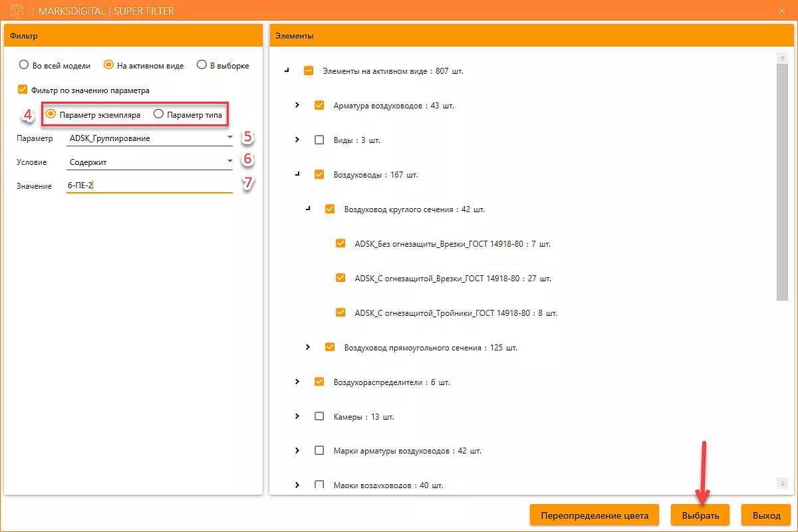The image size is (798, 532).
Task: Click the scroll up arrow in elements list
Action: tap(782, 59)
